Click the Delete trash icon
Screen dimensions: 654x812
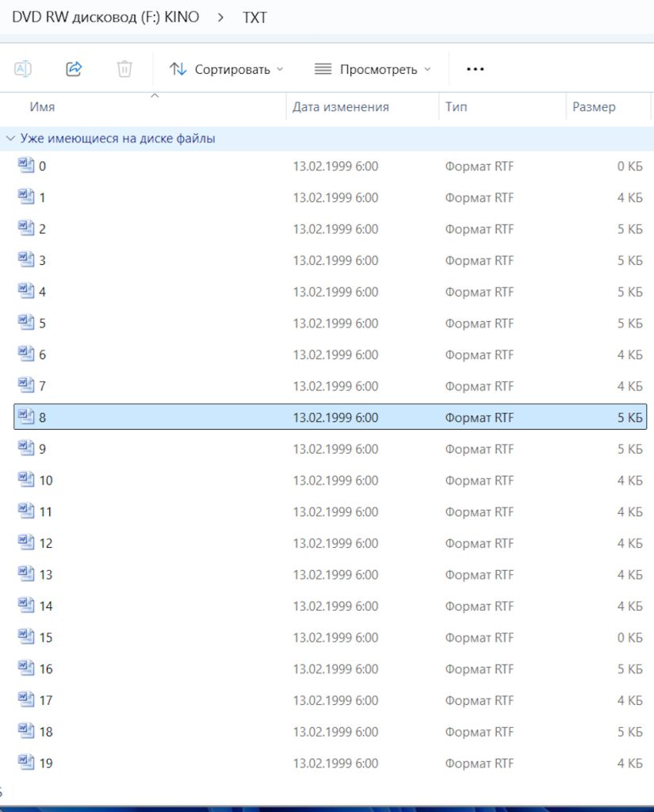tap(124, 69)
